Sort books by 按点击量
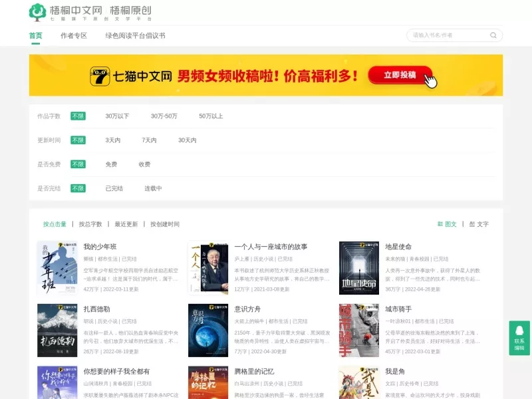The height and width of the screenshot is (399, 532). (x=55, y=224)
